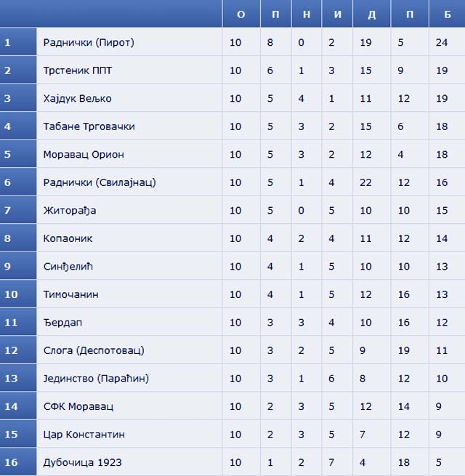Click the Копаоник team name
Image resolution: width=465 pixels, height=476 pixels.
pos(68,238)
